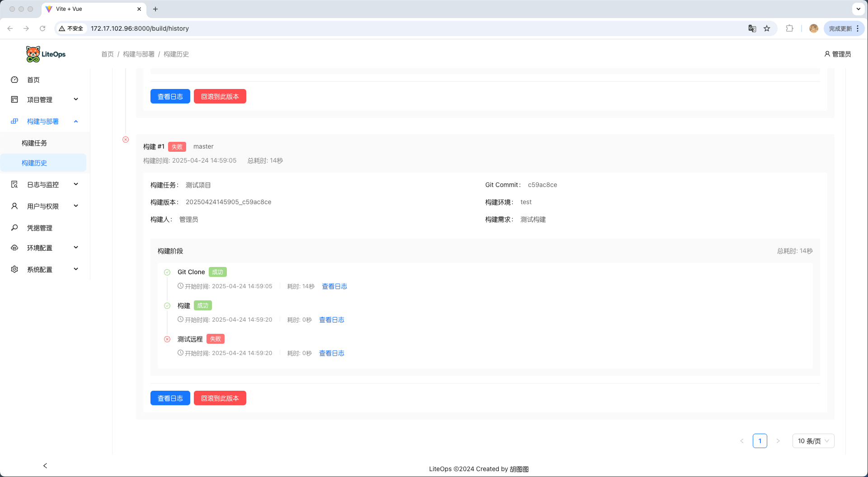Click the green success icon beside 构建 stage

pyautogui.click(x=167, y=306)
